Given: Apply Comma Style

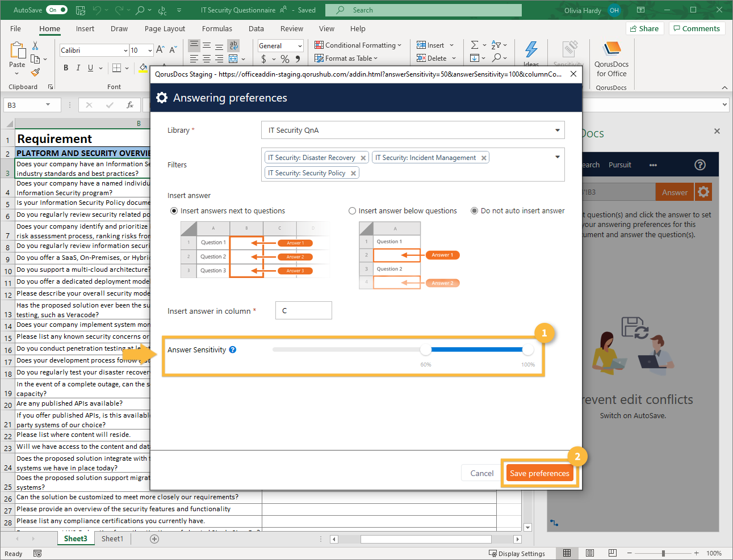Looking at the screenshot, I should [x=298, y=59].
